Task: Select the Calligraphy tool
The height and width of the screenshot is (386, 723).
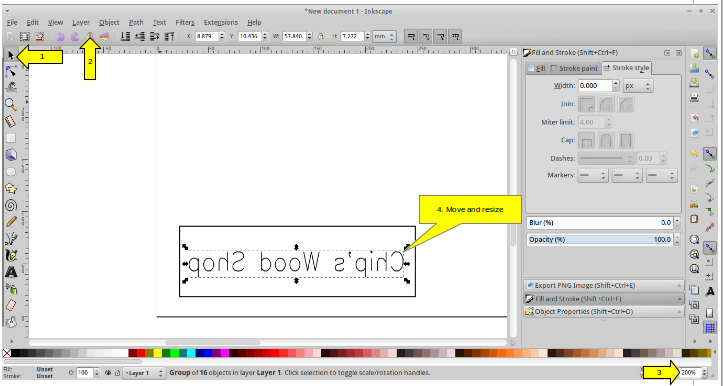Action: point(11,255)
